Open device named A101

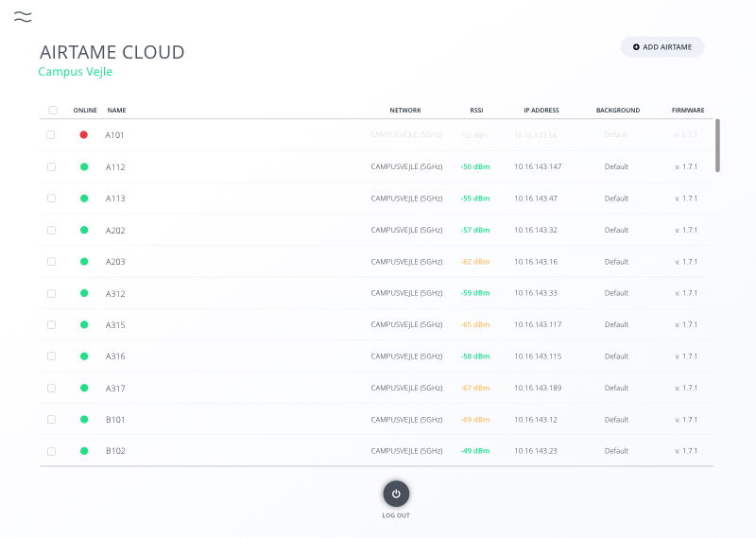pyautogui.click(x=114, y=135)
